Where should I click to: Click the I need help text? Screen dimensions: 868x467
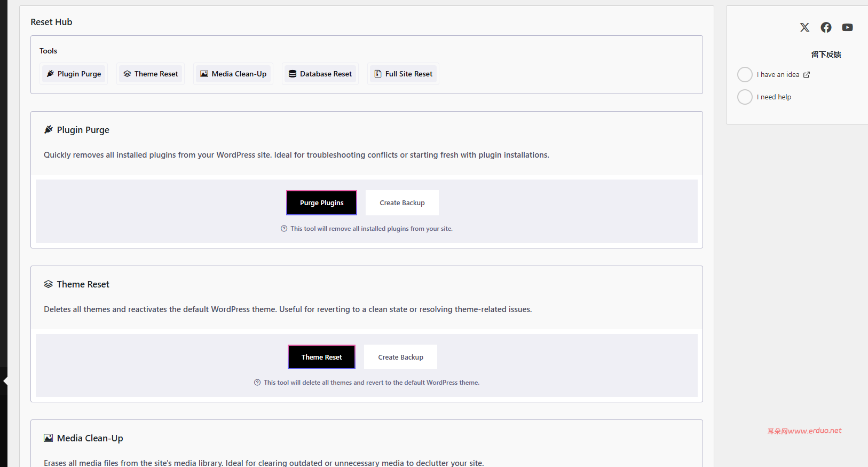774,97
